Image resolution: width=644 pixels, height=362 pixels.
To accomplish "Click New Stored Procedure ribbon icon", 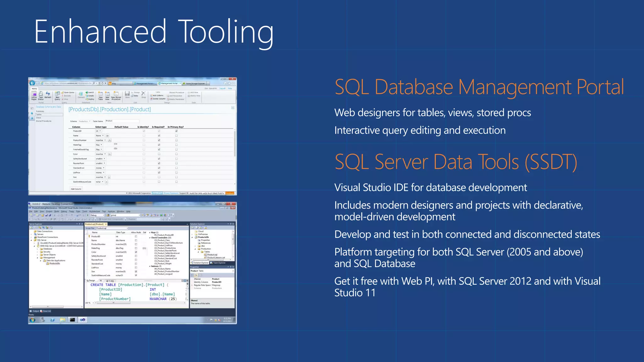I will click(x=116, y=96).
